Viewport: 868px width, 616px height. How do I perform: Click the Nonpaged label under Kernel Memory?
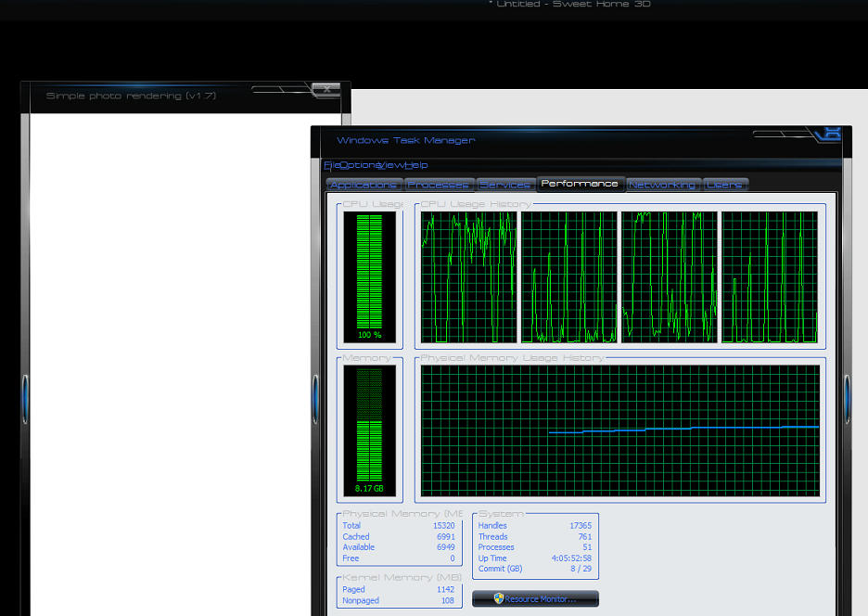[x=361, y=600]
